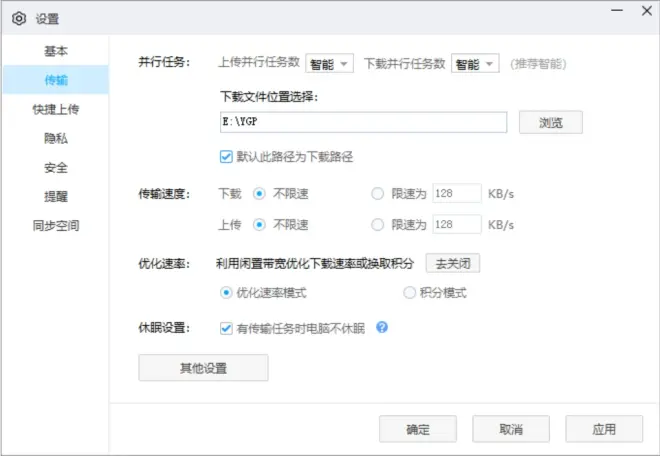Viewport: 660px width, 456px height.
Task: Go to the 快捷上传 (Quick upload) tab
Action: coord(56,109)
